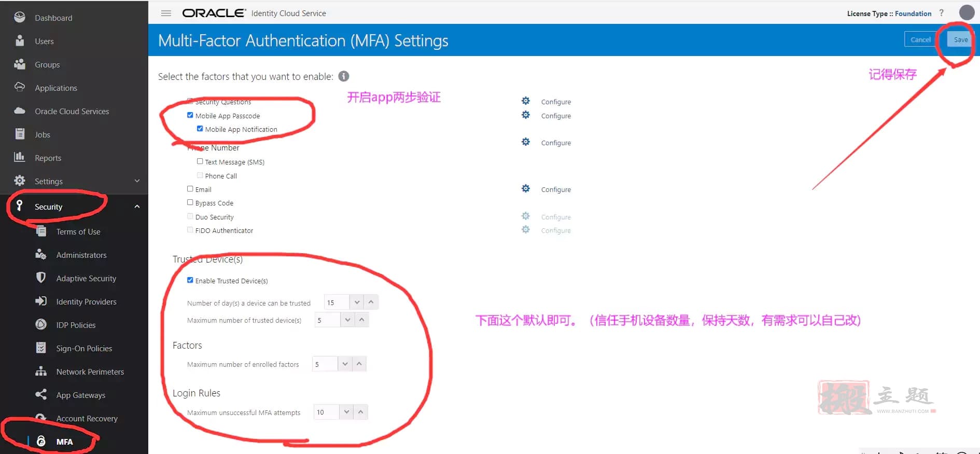Increase maximum number of enrolled factors
Screen dimensions: 980x454
(359, 364)
